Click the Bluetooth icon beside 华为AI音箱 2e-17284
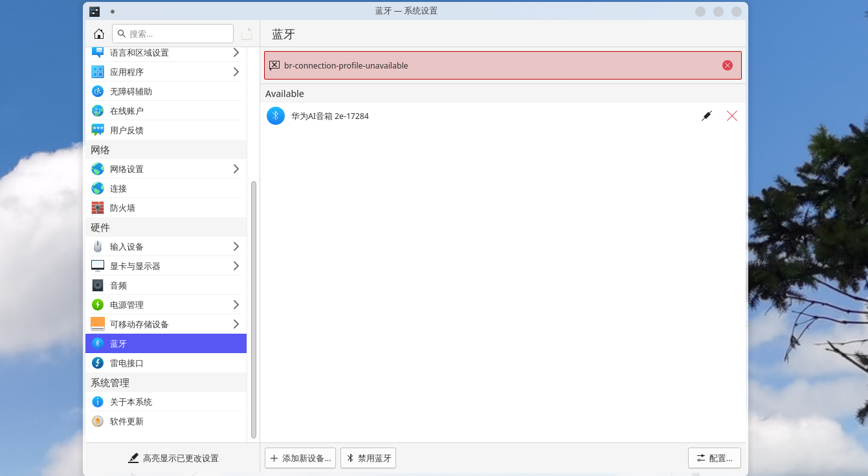Viewport: 868px width, 476px height. click(276, 116)
